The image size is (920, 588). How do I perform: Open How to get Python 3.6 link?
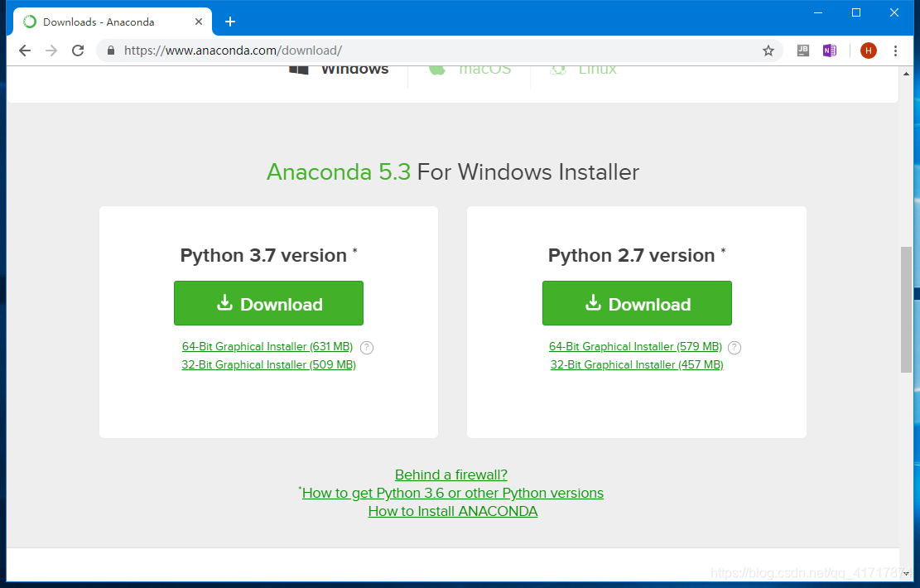click(x=452, y=493)
